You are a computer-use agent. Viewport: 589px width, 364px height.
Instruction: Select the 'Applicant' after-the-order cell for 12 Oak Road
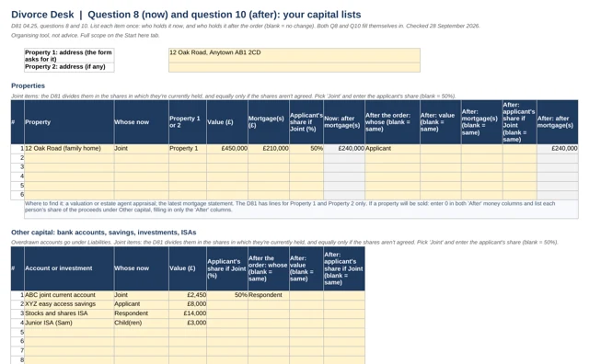point(392,149)
